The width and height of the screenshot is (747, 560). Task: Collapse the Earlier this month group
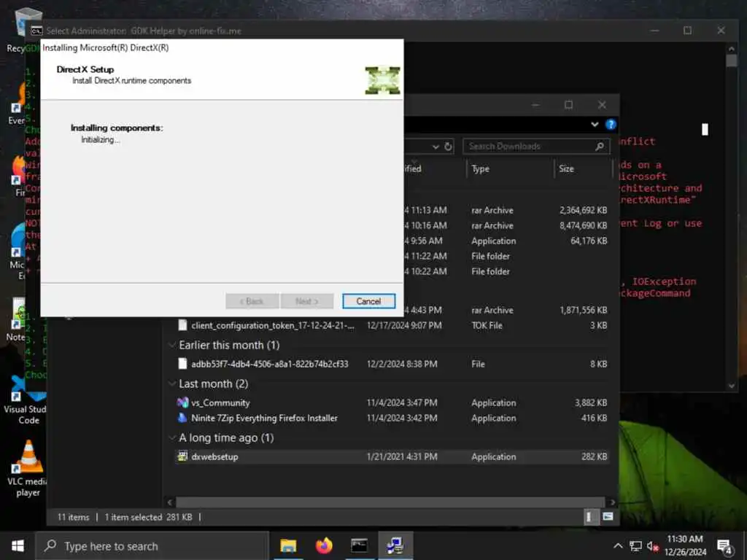tap(172, 345)
